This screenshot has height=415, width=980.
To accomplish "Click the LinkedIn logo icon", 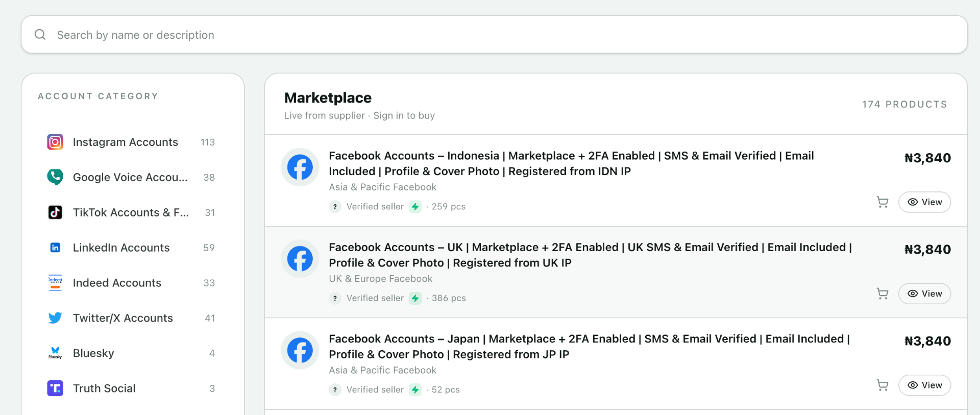I will [x=55, y=248].
